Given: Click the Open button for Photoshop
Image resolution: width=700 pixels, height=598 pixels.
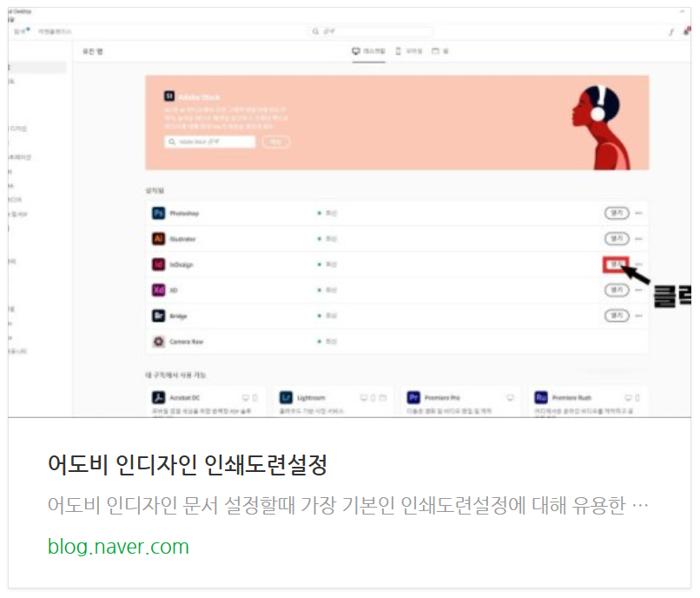Looking at the screenshot, I should [x=617, y=213].
